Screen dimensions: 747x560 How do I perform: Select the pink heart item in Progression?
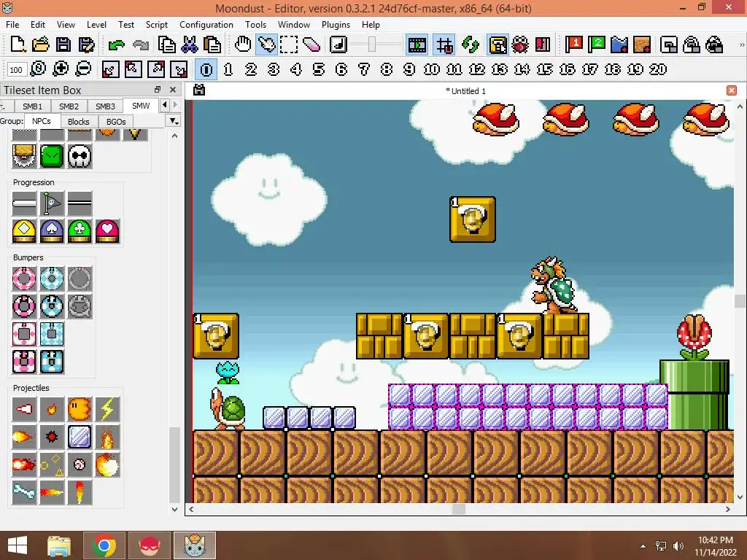point(107,231)
